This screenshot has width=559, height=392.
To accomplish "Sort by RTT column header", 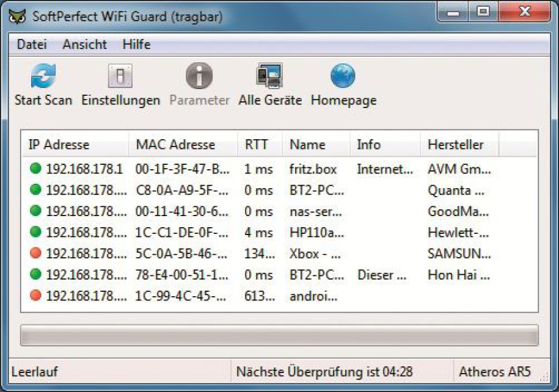I will pos(260,144).
